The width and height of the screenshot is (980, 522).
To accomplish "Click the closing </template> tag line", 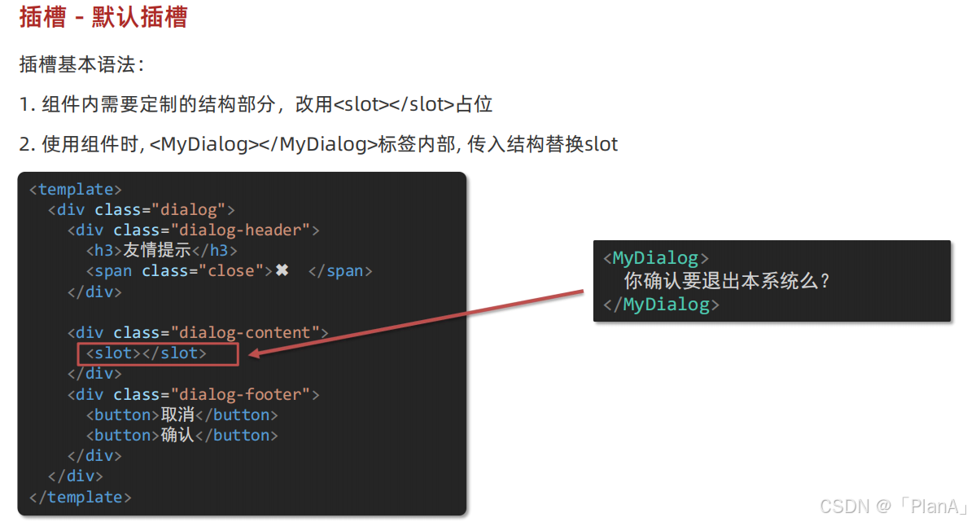I will 80,497.
